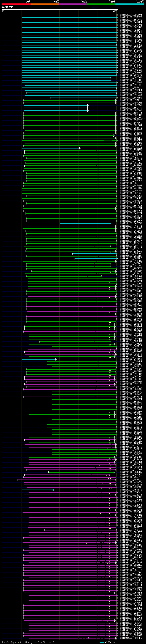This screenshot has height=644, width=146.
Task: Click the orange ~40% identity legend segment
Action: [44, 4]
